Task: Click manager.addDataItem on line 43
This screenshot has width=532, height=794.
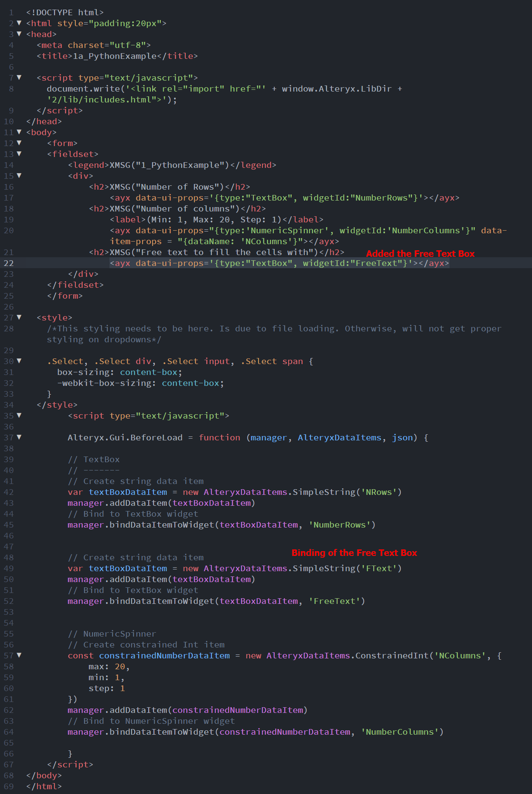Action: (x=117, y=503)
